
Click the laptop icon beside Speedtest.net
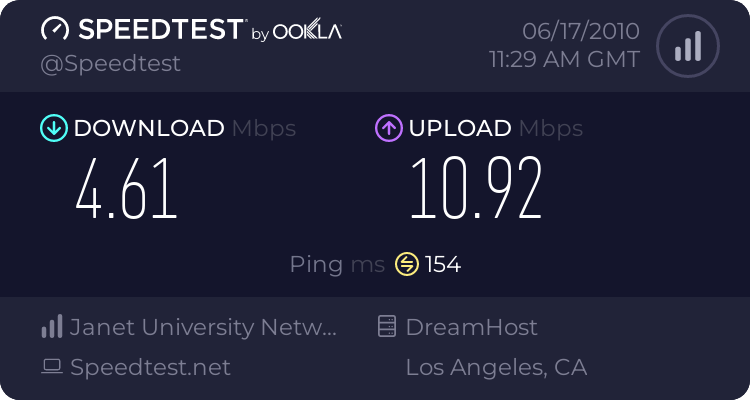point(52,367)
